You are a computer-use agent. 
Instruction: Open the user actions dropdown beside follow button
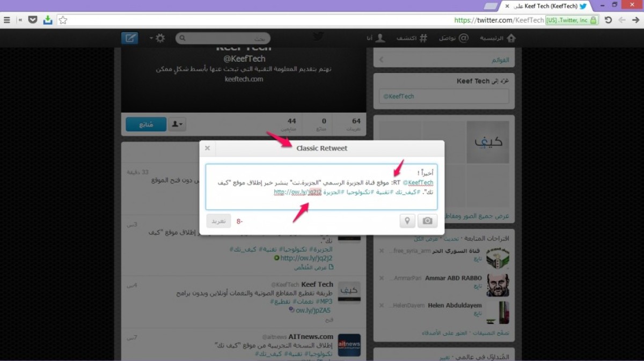coord(177,124)
